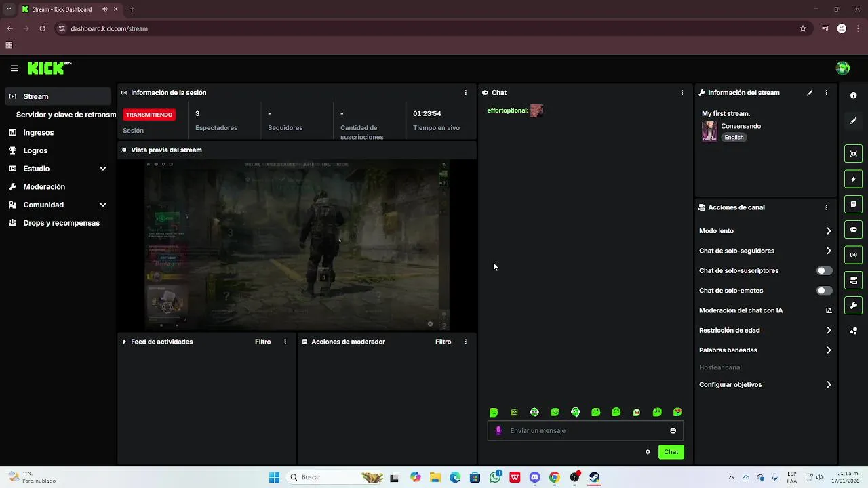This screenshot has width=868, height=488.
Task: Edit stream info with the pencil icon
Action: pyautogui.click(x=810, y=93)
